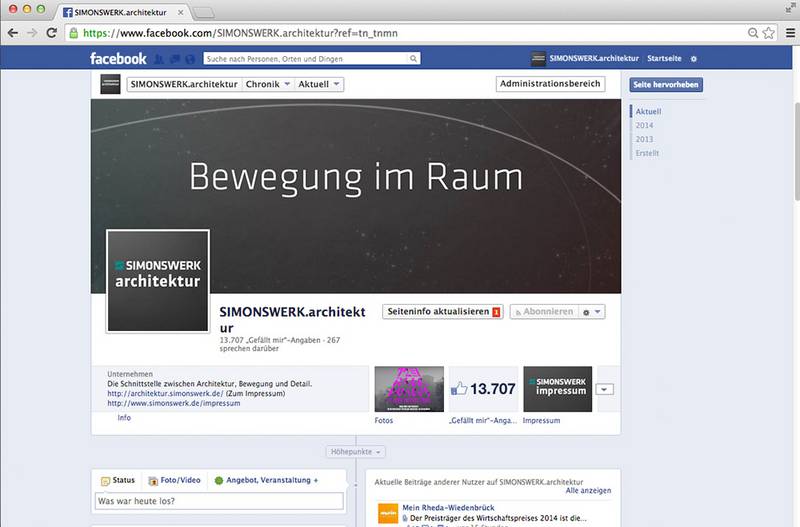Click the SIMONSWERK.architektur name in the Facebook header

[x=594, y=59]
